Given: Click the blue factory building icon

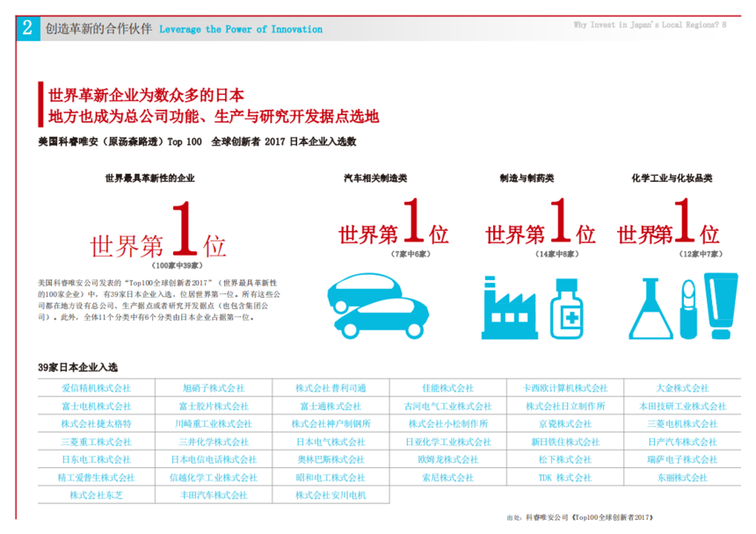Looking at the screenshot, I should (x=510, y=307).
